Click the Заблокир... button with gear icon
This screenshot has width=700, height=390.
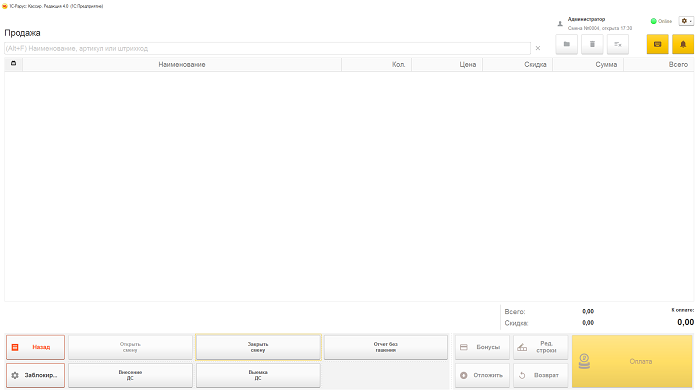click(x=35, y=375)
